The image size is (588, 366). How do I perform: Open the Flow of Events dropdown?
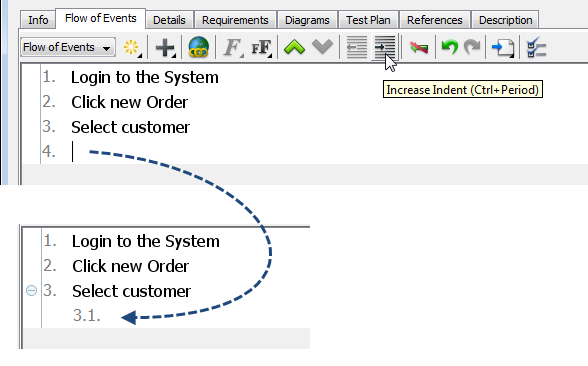point(68,47)
